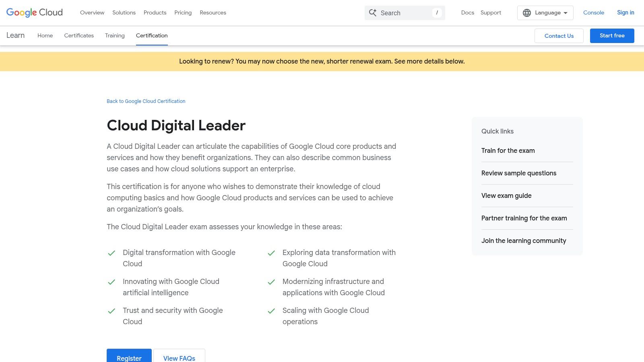Image resolution: width=644 pixels, height=362 pixels.
Task: Click the search magnifier icon
Action: click(x=373, y=12)
